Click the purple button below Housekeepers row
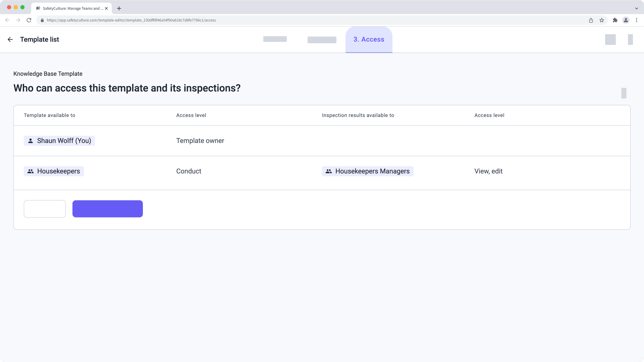The width and height of the screenshot is (644, 362). 107,209
